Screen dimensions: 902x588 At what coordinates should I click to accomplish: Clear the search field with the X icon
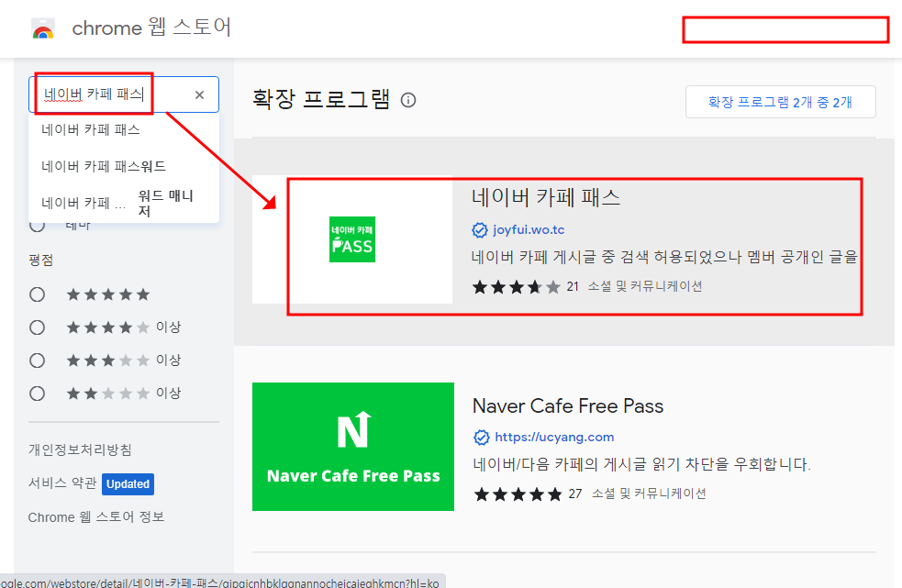pos(200,94)
